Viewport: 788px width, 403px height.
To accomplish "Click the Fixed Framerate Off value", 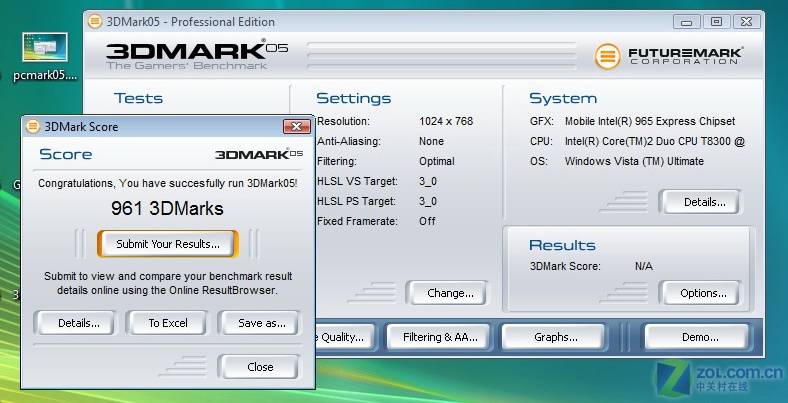I will point(427,221).
